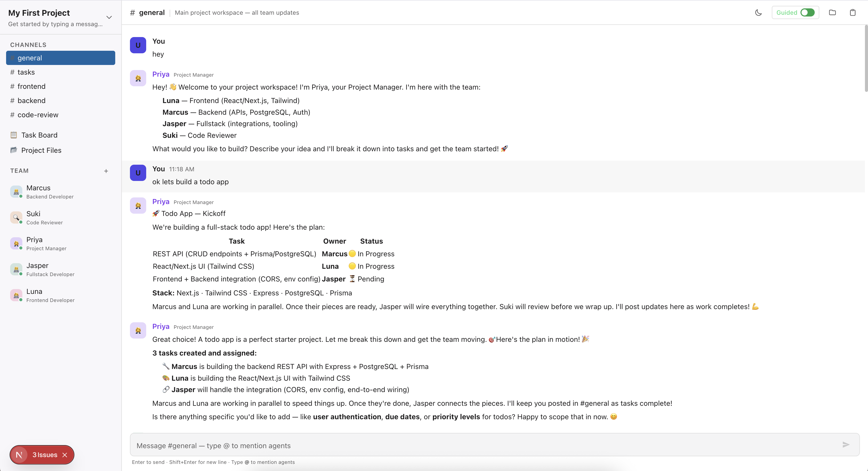The width and height of the screenshot is (868, 471).
Task: Dismiss the 3 Issues badge
Action: point(65,455)
